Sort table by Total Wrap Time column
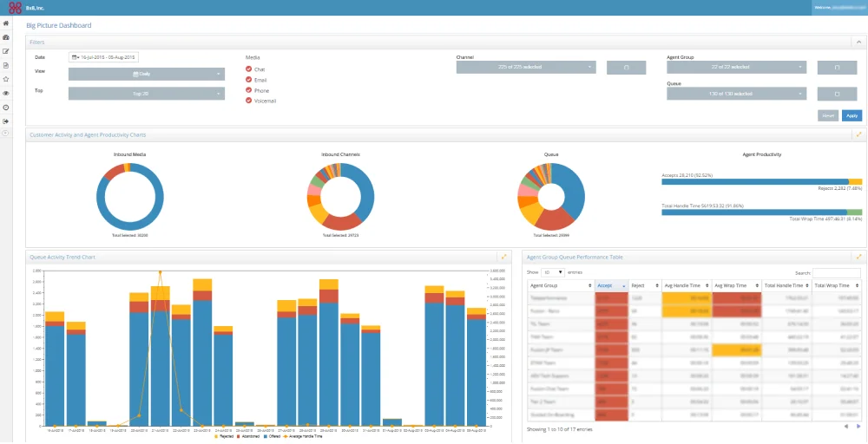 click(x=837, y=286)
